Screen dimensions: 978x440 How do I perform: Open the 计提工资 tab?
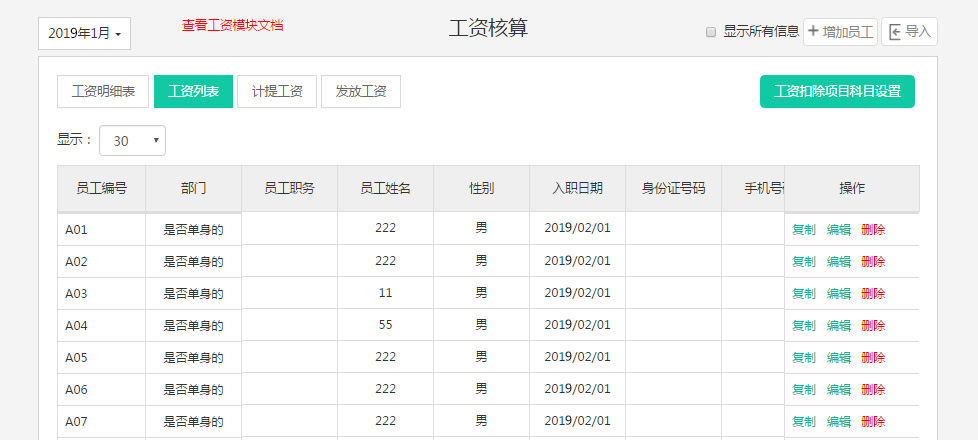(x=277, y=91)
